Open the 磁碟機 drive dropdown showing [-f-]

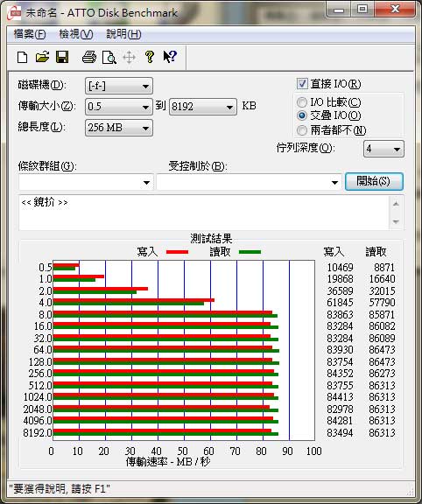coord(119,86)
